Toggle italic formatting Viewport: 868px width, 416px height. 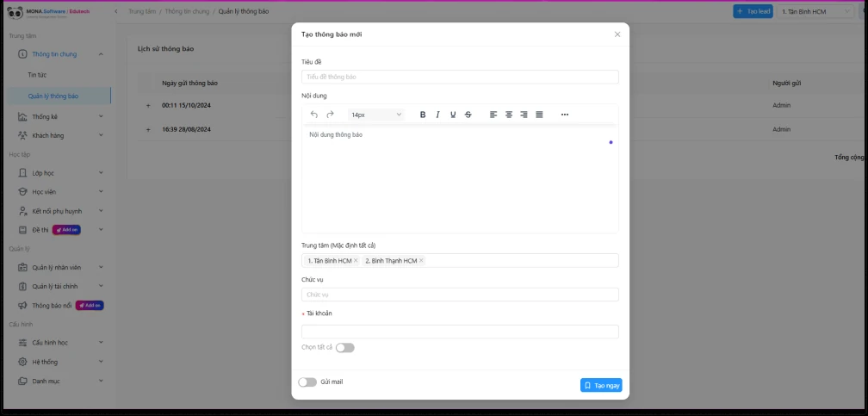pyautogui.click(x=437, y=115)
